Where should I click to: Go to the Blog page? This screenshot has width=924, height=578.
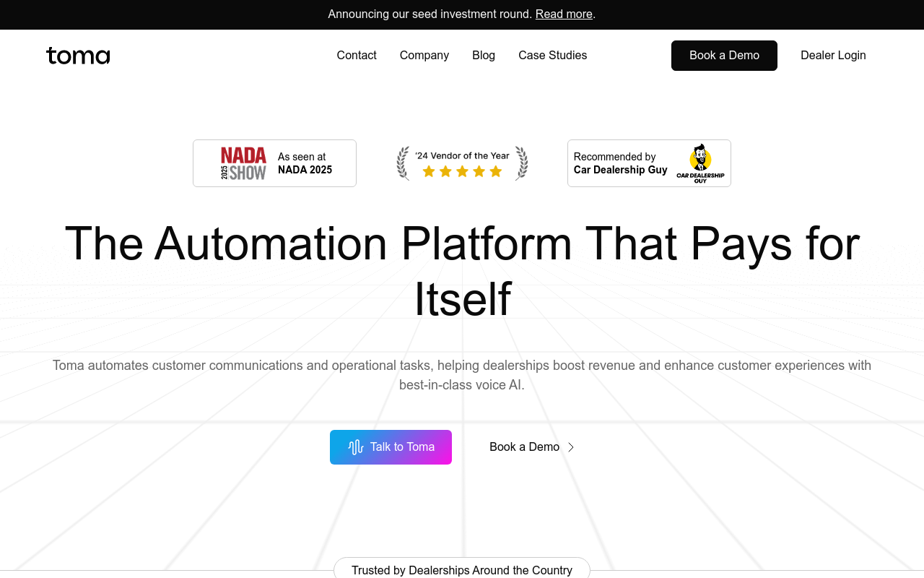(x=484, y=56)
